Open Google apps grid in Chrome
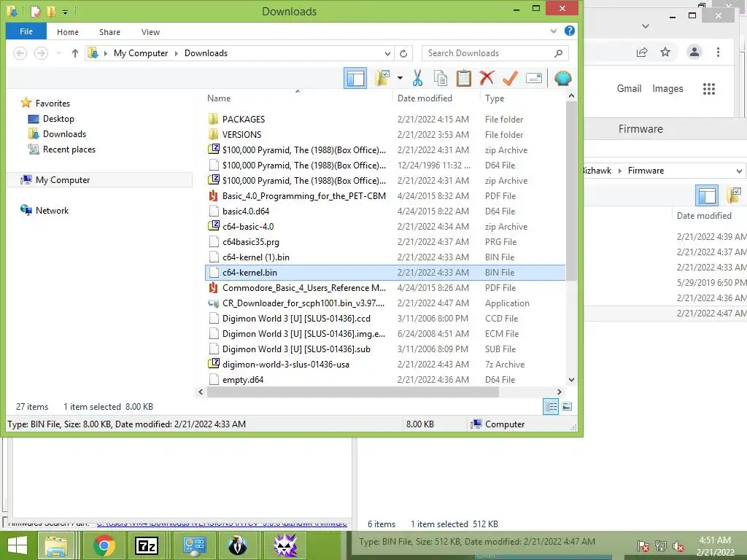Viewport: 747px width, 560px height. 709,88
